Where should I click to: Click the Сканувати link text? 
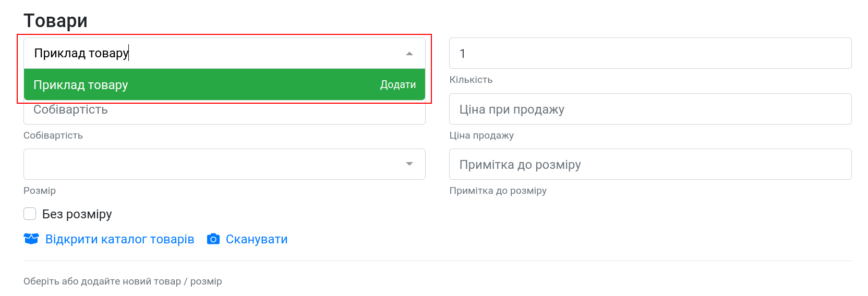click(x=257, y=239)
